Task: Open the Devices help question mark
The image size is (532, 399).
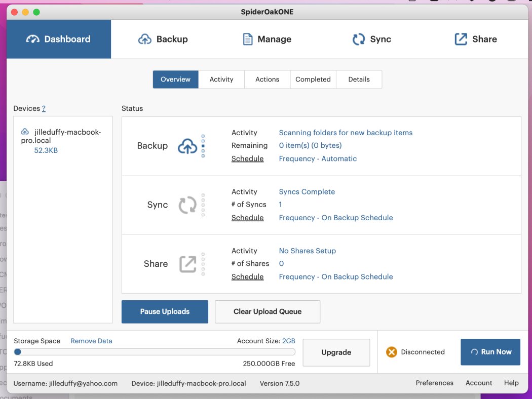Action: [x=44, y=108]
